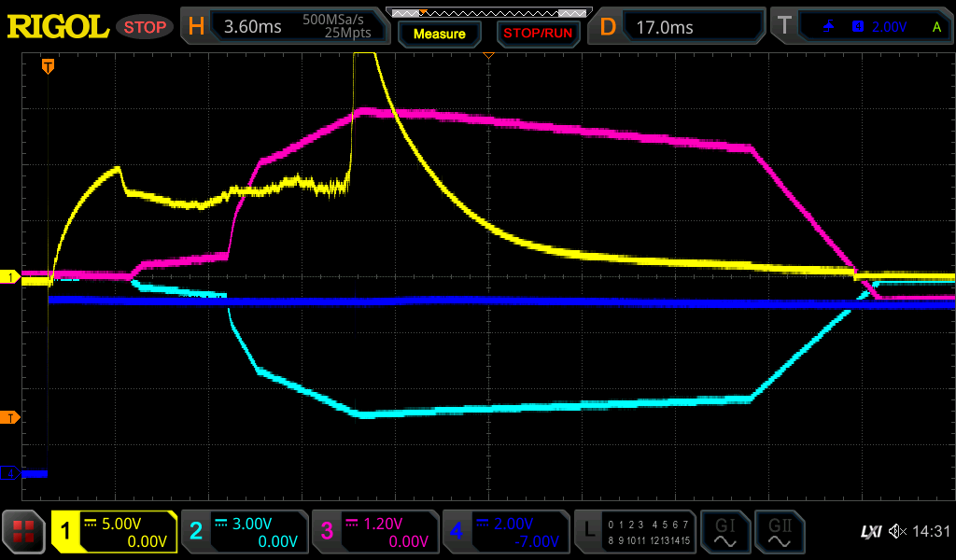
Task: Click the clock showing 14:31
Action: coord(931,532)
